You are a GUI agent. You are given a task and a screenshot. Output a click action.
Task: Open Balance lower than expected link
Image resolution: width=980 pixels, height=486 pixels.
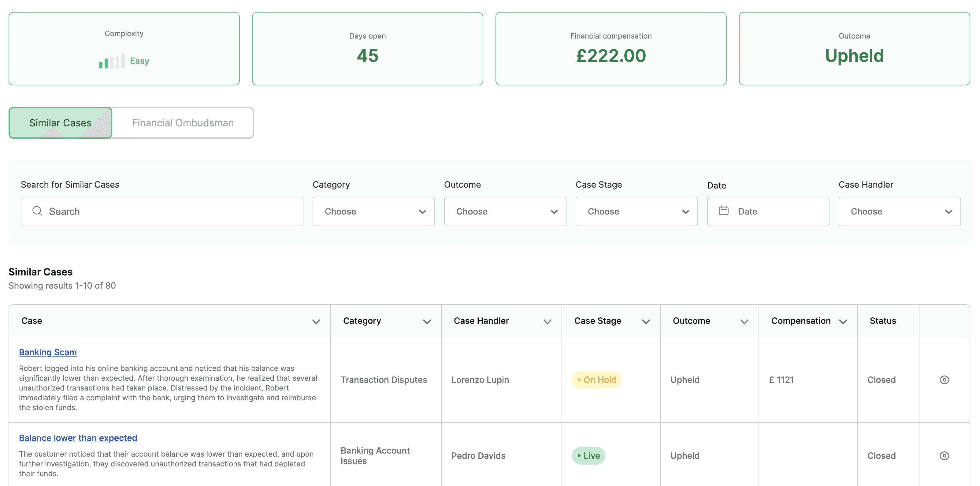78,438
